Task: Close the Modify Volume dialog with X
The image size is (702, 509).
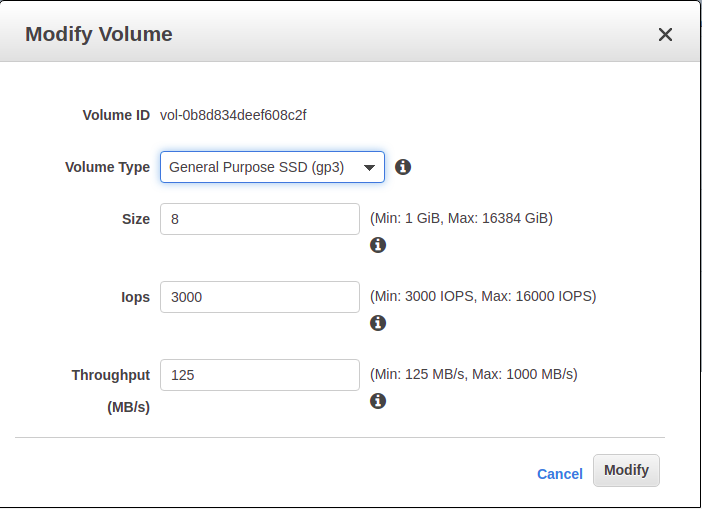Action: pos(665,34)
